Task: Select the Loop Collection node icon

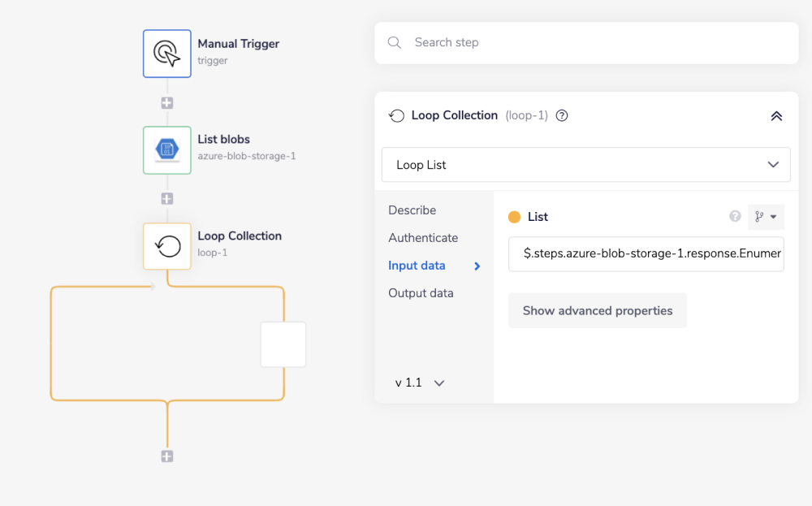Action: pyautogui.click(x=166, y=246)
